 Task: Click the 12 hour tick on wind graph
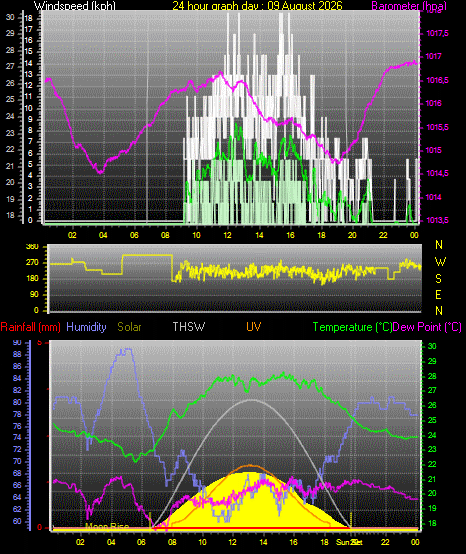(x=227, y=235)
